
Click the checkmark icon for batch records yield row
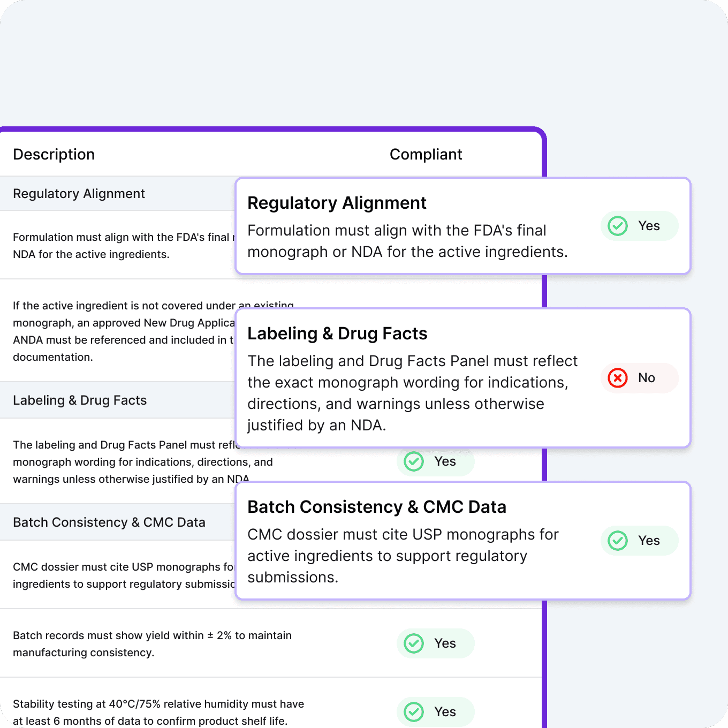click(413, 643)
